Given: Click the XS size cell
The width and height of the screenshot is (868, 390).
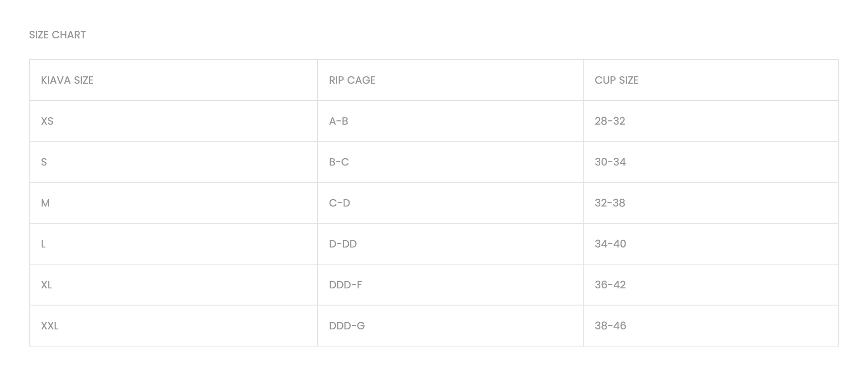Looking at the screenshot, I should tap(47, 121).
